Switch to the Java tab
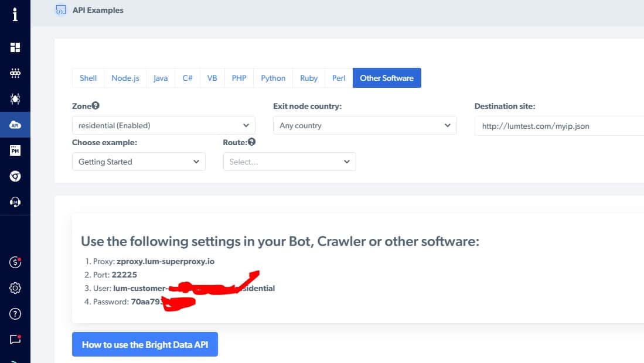644x363 pixels. 161,78
